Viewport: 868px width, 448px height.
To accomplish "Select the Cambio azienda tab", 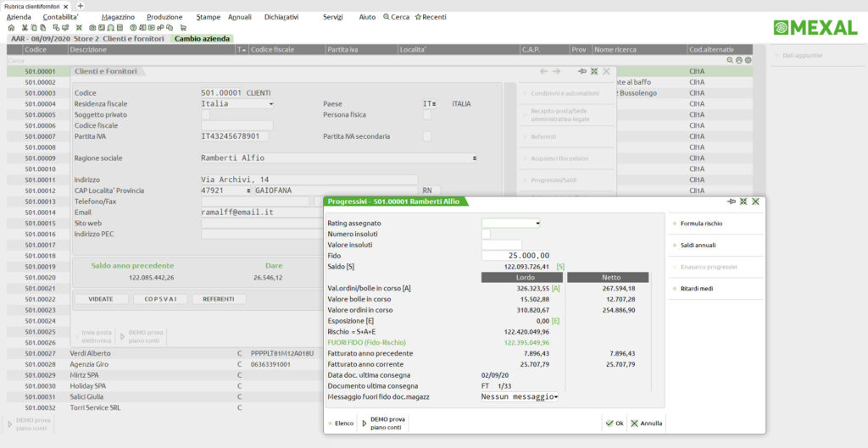I will (202, 39).
